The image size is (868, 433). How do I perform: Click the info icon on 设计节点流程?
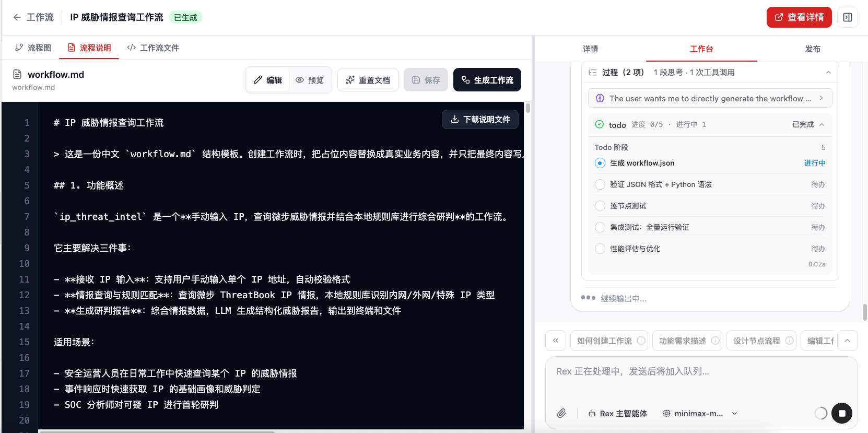point(790,341)
